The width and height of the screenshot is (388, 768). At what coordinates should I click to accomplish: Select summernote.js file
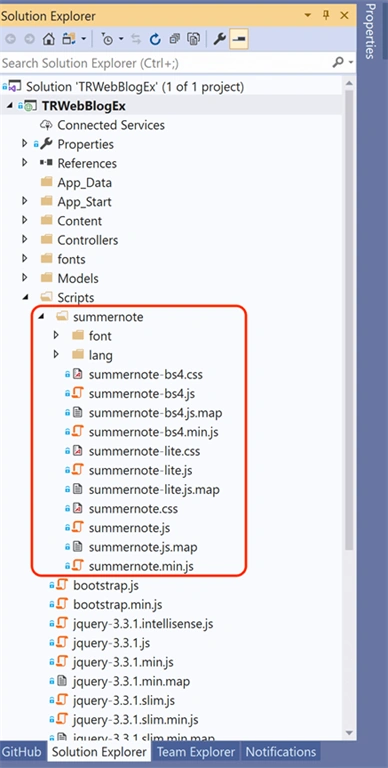pos(129,528)
